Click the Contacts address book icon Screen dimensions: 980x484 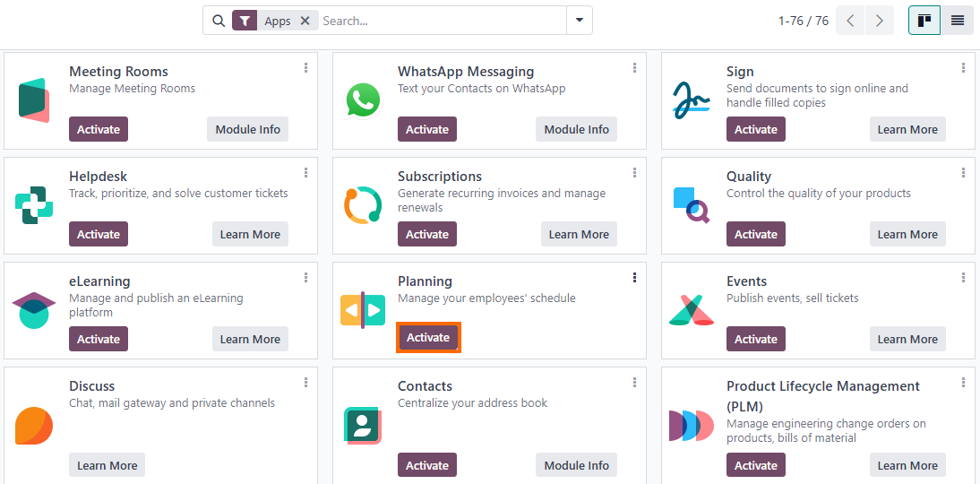[363, 426]
